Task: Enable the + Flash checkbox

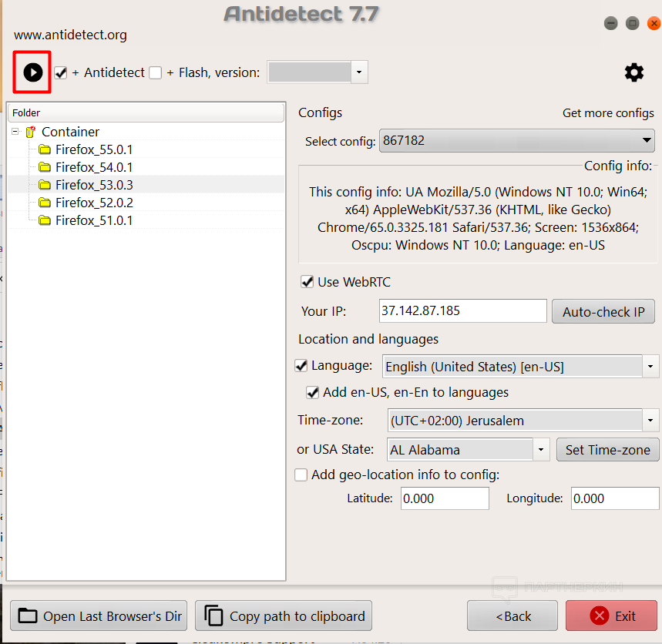Action: pos(156,72)
